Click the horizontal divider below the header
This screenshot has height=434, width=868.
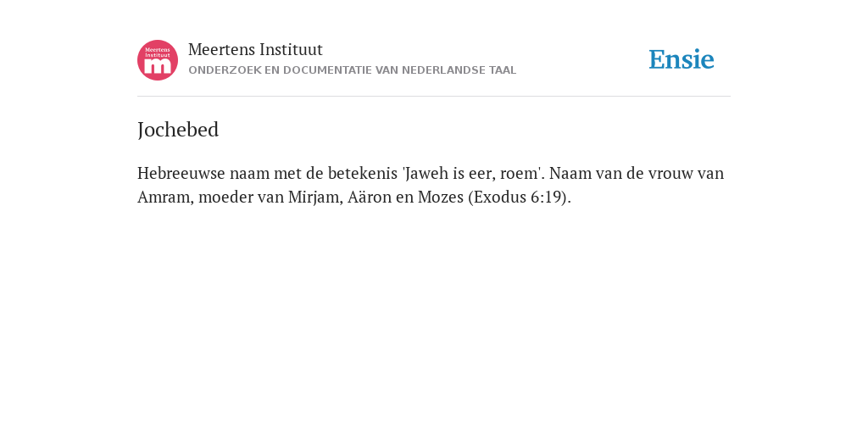434,97
